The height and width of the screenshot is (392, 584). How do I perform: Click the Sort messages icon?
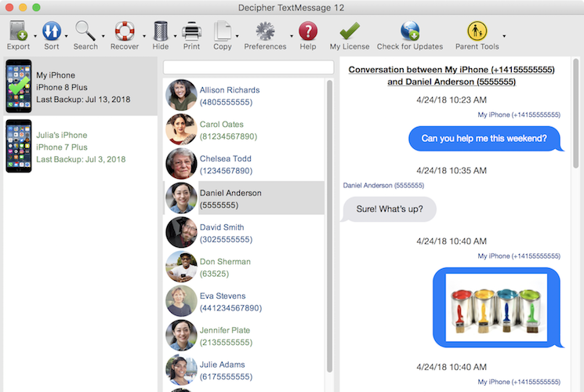point(51,31)
